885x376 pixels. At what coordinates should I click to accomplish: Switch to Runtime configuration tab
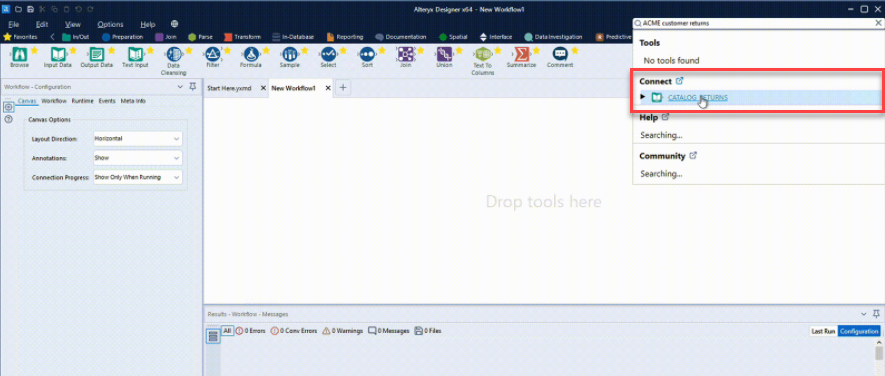pos(82,101)
